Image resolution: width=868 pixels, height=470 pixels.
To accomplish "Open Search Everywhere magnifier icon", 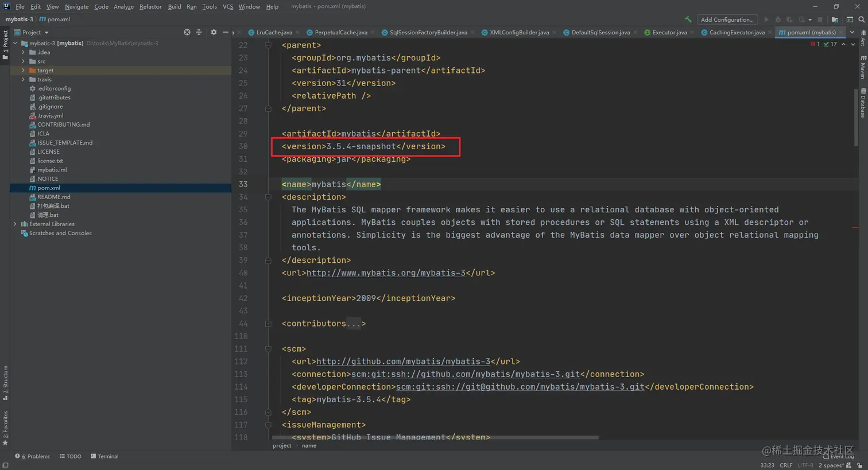I will [x=861, y=20].
